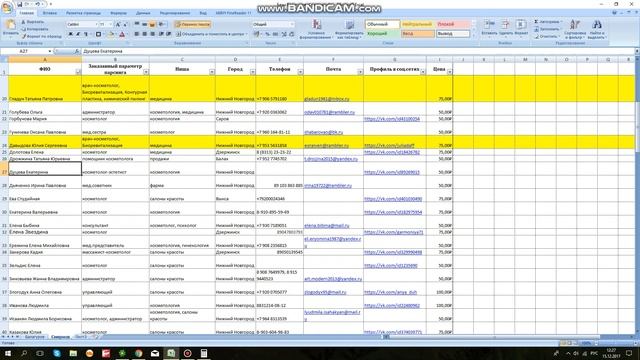
Task: Open Условное форматирование conditional formatting
Action: [x=316, y=29]
